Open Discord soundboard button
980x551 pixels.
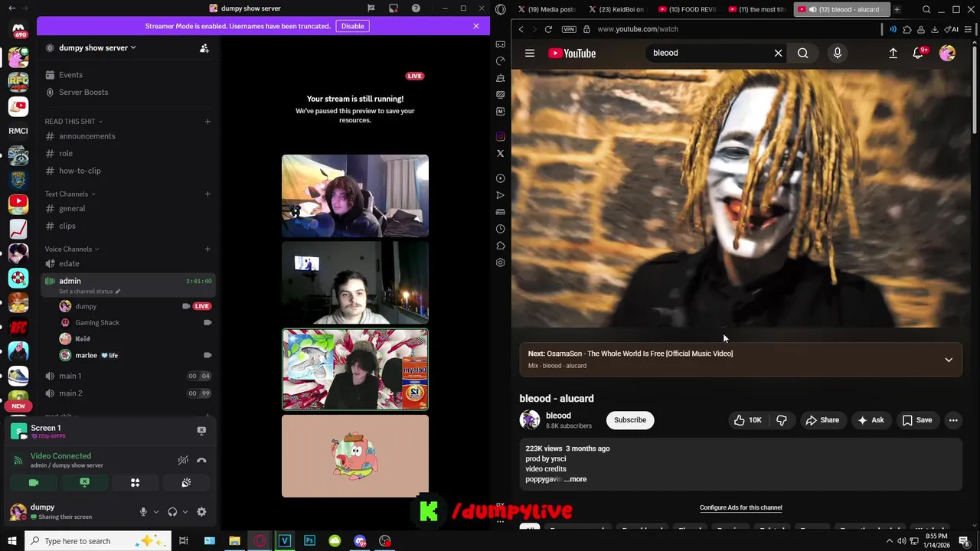186,483
